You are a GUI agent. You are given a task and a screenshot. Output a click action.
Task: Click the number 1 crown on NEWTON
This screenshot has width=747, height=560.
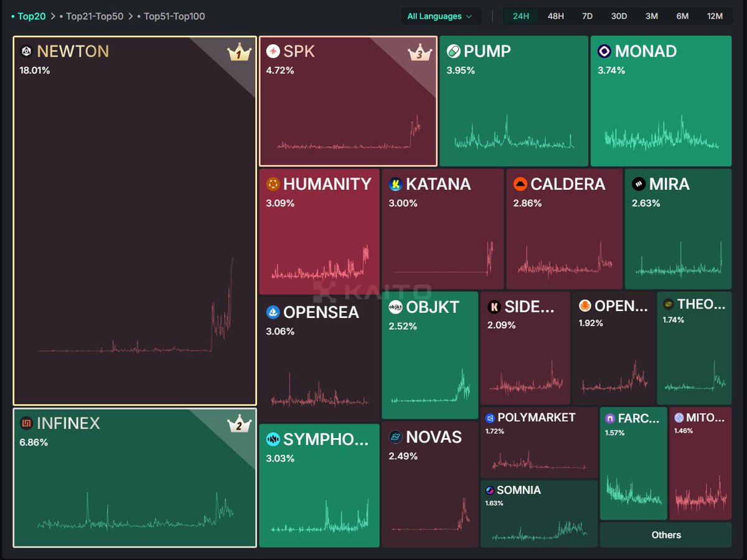coord(238,54)
